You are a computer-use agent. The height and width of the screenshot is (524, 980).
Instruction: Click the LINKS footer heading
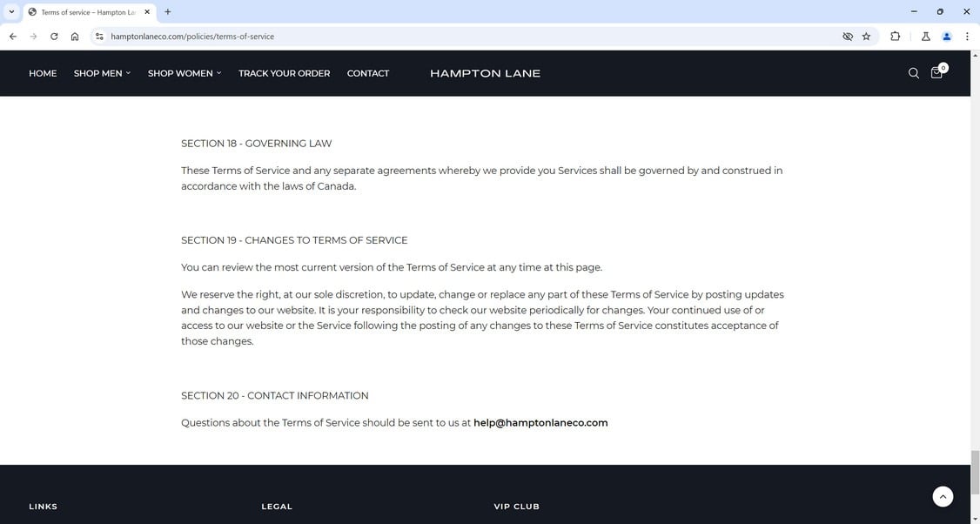(x=44, y=507)
